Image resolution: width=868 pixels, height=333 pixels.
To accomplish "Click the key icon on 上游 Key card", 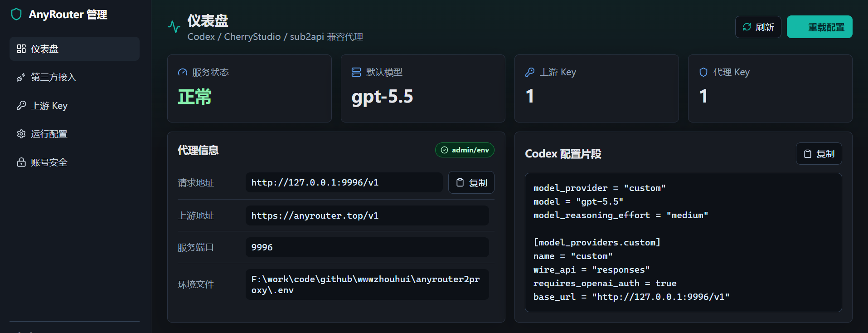I will pos(530,72).
